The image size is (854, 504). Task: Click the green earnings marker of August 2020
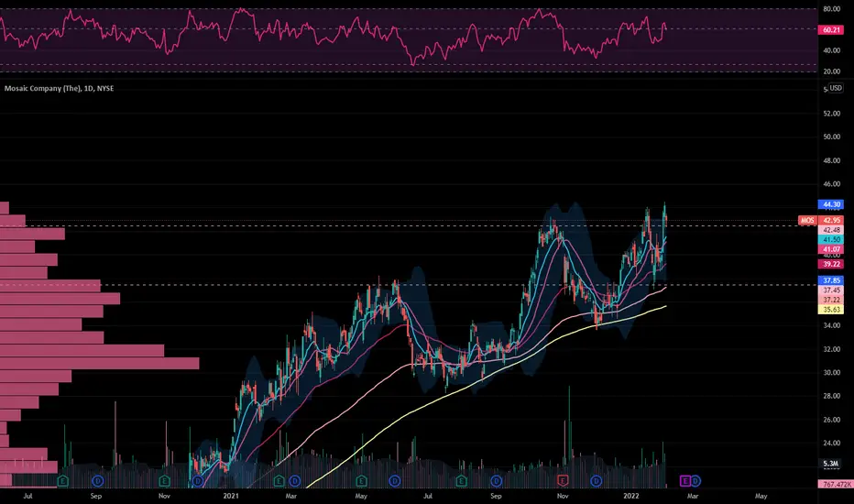coord(62,481)
